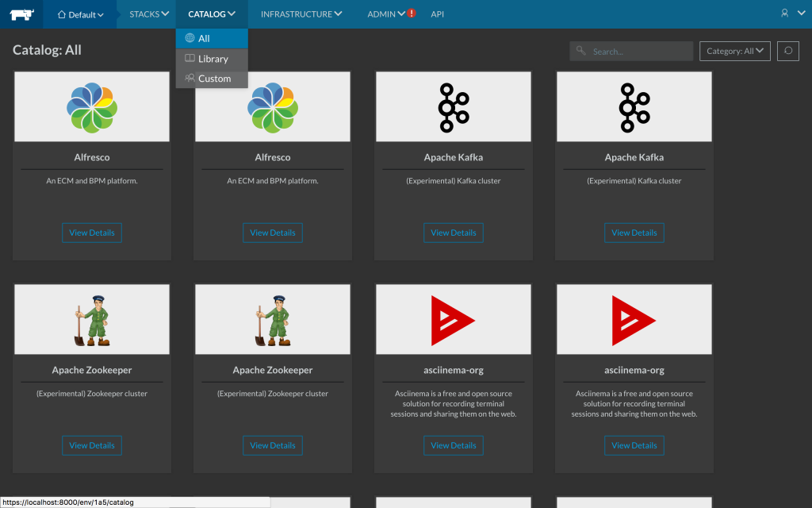
Task: View Details for first Apache Zookeeper
Action: 92,445
